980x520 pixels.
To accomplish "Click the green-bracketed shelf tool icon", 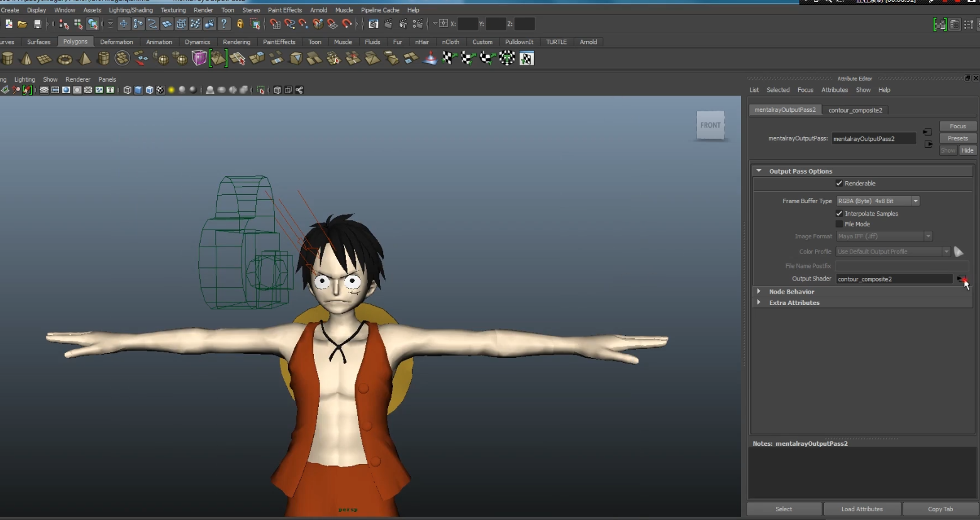I will pyautogui.click(x=218, y=58).
